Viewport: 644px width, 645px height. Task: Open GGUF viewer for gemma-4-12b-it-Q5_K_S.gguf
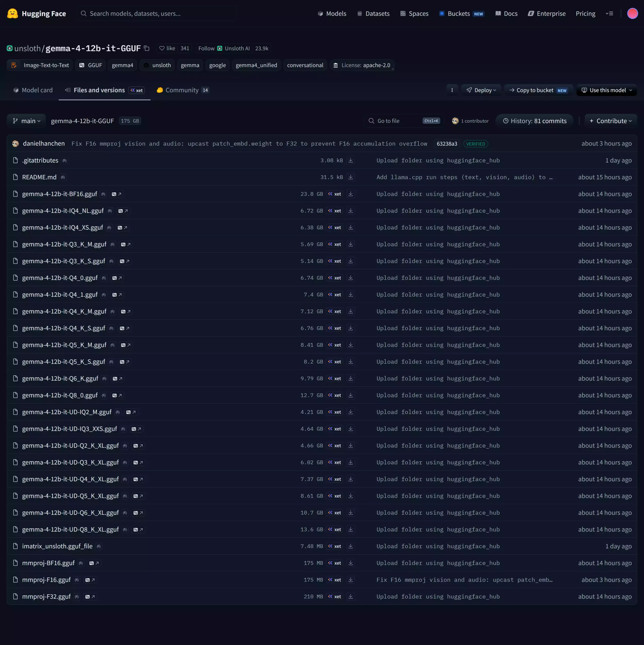(x=124, y=362)
